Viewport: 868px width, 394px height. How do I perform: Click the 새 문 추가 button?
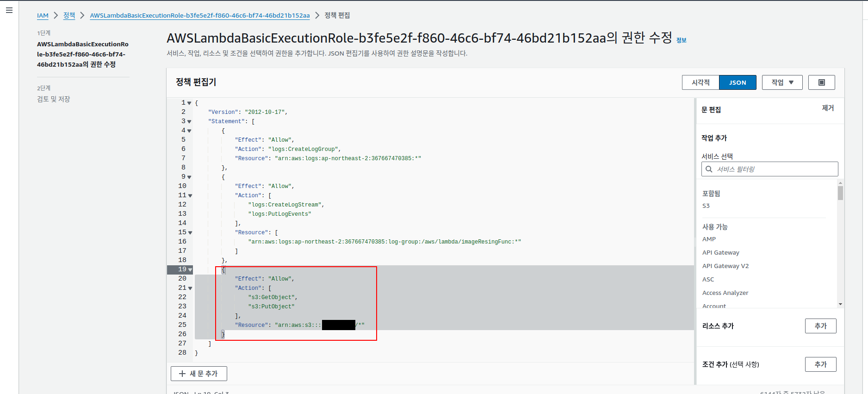(x=199, y=374)
